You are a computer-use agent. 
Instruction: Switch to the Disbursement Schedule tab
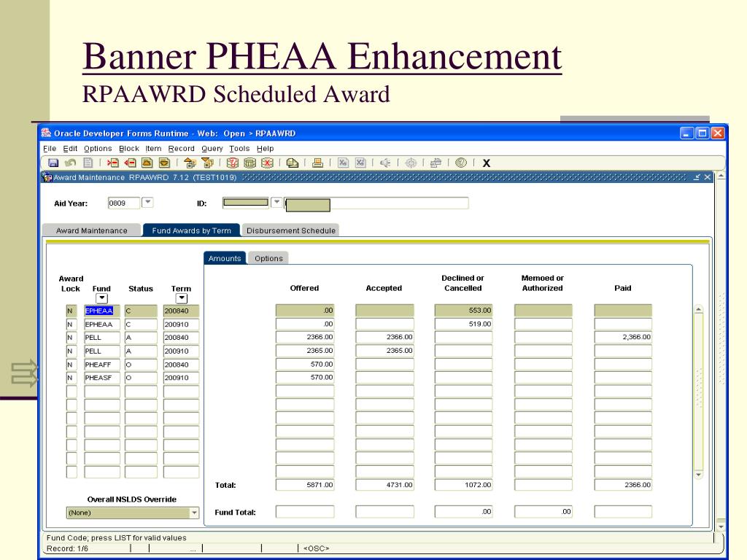tap(290, 230)
